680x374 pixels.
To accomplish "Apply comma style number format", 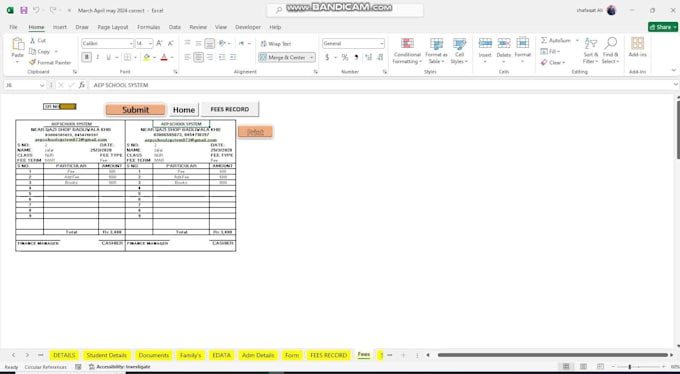I will 356,57.
